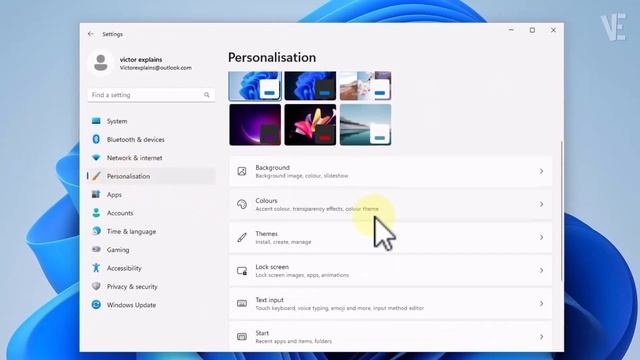This screenshot has width=640, height=360.
Task: Open Start recent apps settings
Action: point(391,336)
